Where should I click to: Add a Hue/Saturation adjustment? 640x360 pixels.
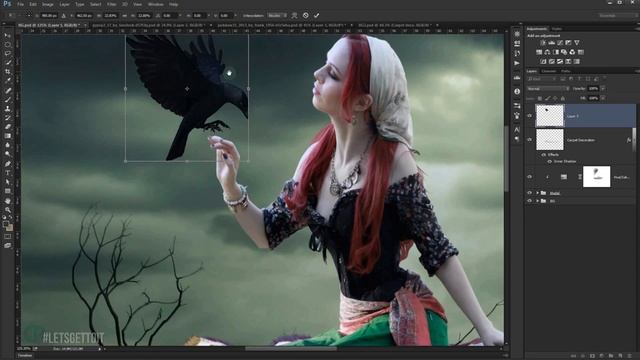click(x=539, y=52)
